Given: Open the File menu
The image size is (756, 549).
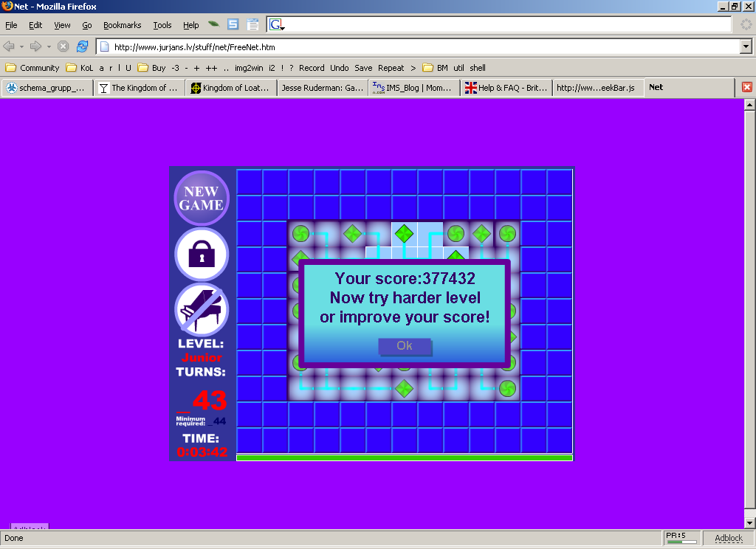Looking at the screenshot, I should (x=11, y=25).
